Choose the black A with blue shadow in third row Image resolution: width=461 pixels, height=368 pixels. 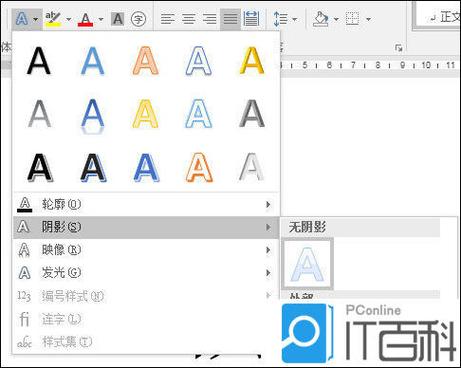[x=93, y=168]
